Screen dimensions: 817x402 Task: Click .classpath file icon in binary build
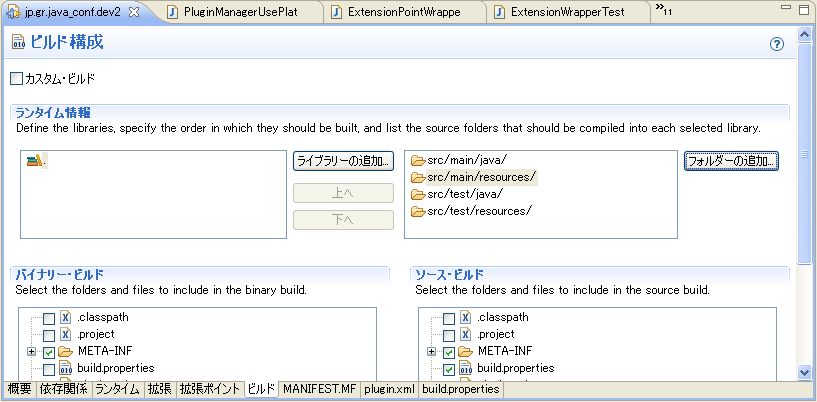pos(65,317)
